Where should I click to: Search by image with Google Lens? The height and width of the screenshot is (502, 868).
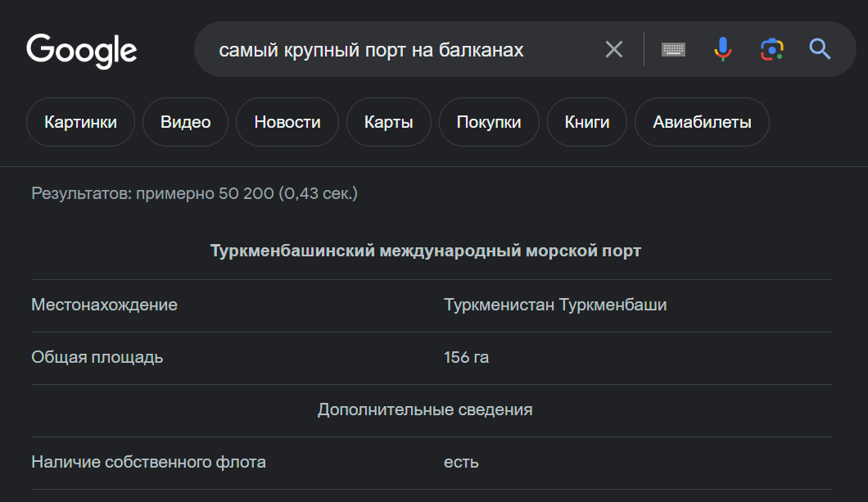point(771,50)
